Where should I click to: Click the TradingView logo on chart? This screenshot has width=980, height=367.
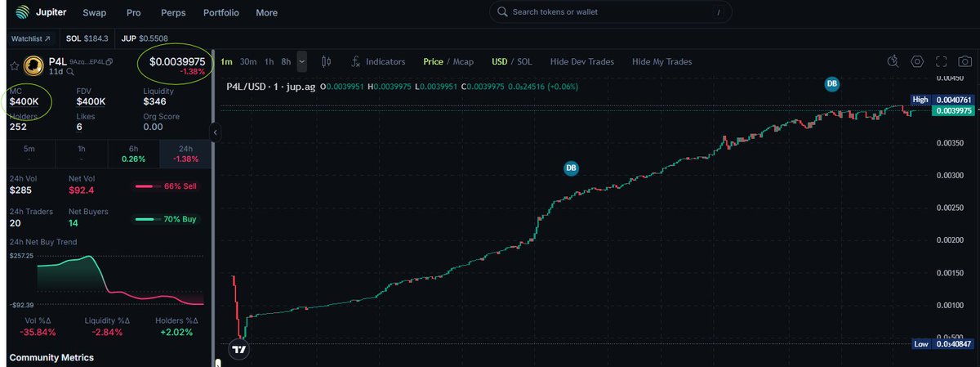tap(239, 349)
